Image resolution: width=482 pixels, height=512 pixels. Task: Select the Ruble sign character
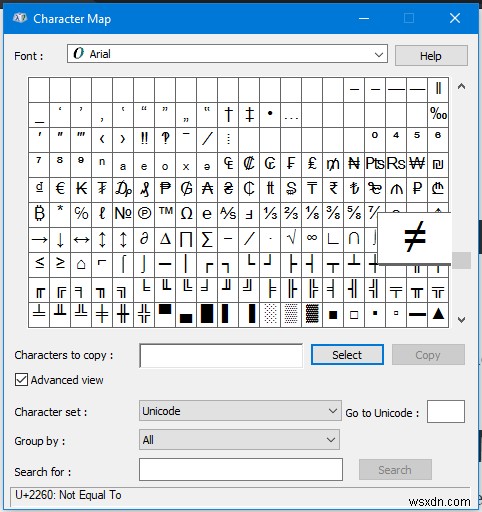(x=417, y=190)
